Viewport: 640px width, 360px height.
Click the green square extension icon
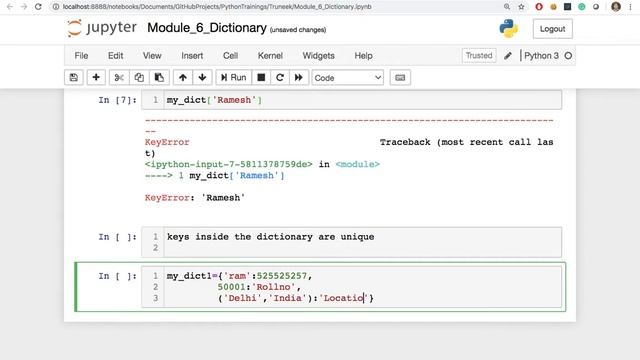582,7
